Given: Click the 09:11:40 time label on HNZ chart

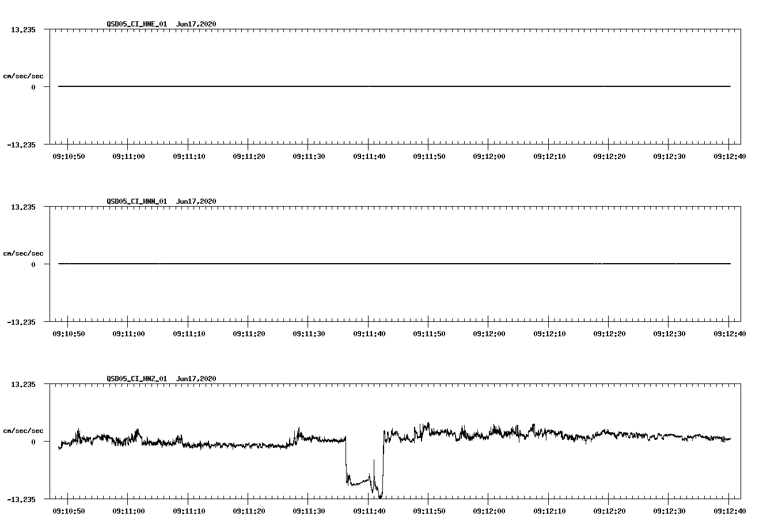Looking at the screenshot, I should 369,511.
